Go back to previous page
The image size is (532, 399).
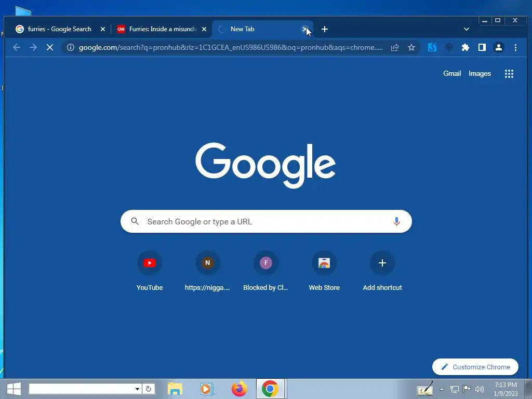16,47
